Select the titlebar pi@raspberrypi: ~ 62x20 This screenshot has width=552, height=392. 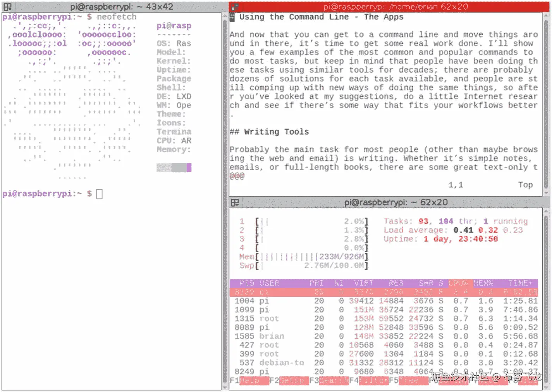[x=389, y=202]
